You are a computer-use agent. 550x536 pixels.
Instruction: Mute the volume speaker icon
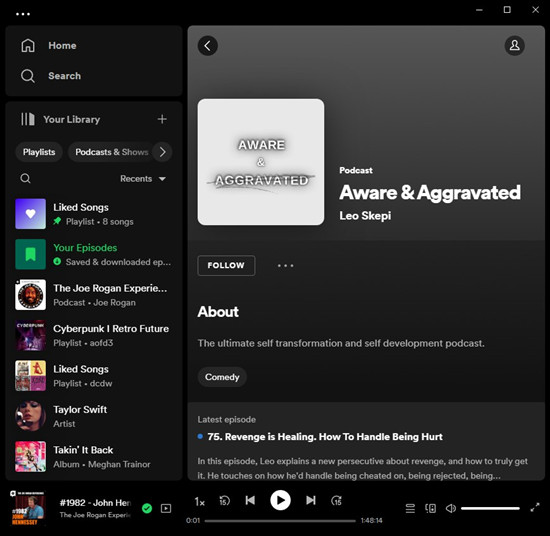coord(451,508)
